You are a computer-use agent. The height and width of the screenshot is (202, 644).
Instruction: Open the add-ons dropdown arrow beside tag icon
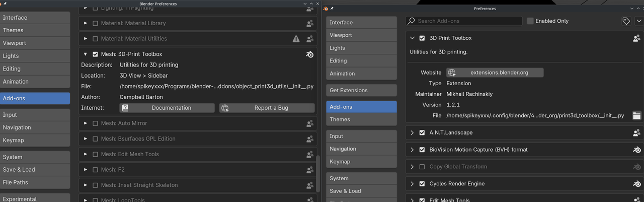(x=639, y=21)
